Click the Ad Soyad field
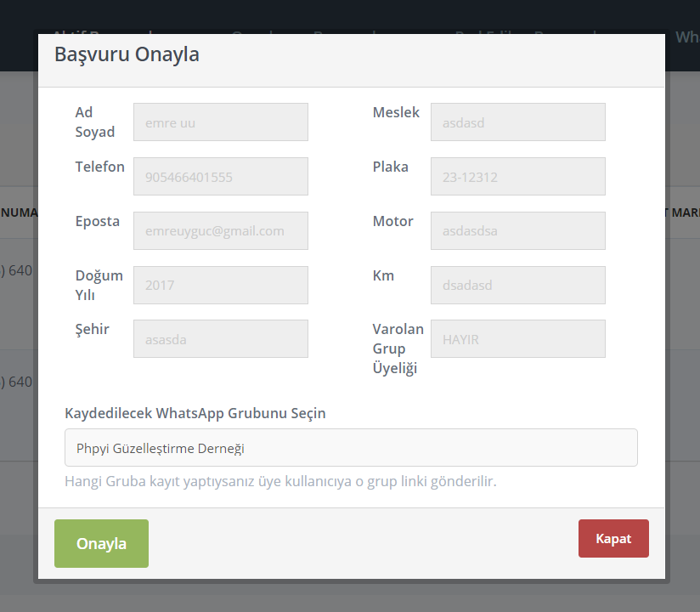This screenshot has height=612, width=700. click(221, 122)
